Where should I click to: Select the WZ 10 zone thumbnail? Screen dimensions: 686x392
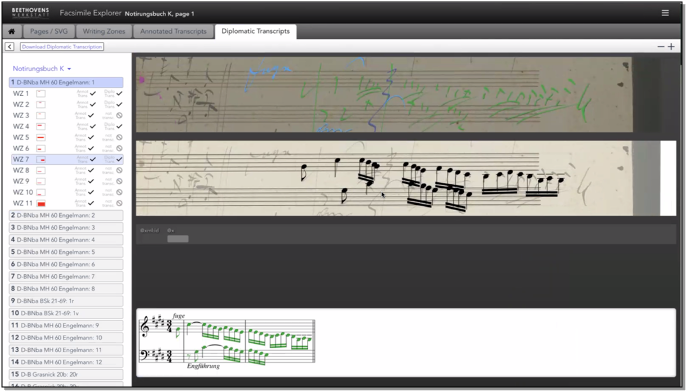[41, 192]
